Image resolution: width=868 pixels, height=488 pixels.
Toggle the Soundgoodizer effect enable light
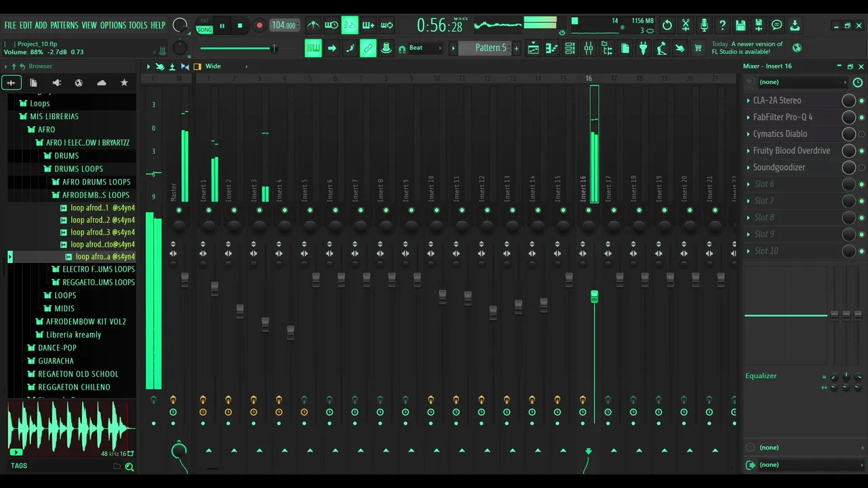point(862,167)
